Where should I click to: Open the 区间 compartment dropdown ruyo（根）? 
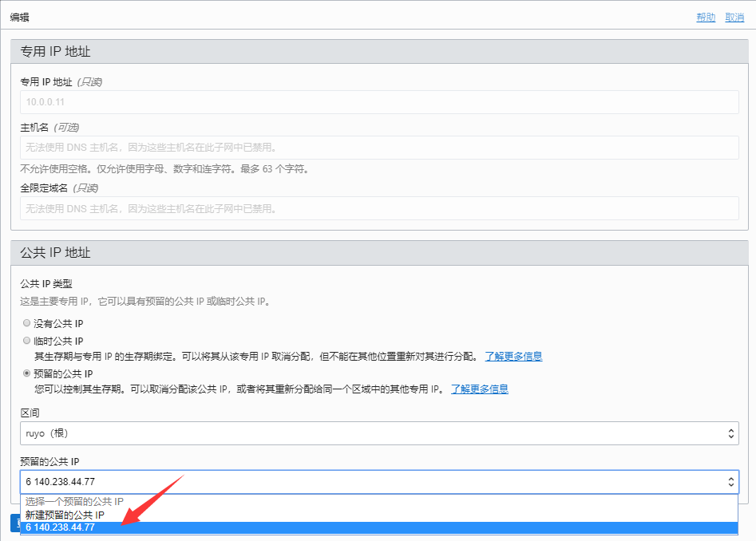379,433
